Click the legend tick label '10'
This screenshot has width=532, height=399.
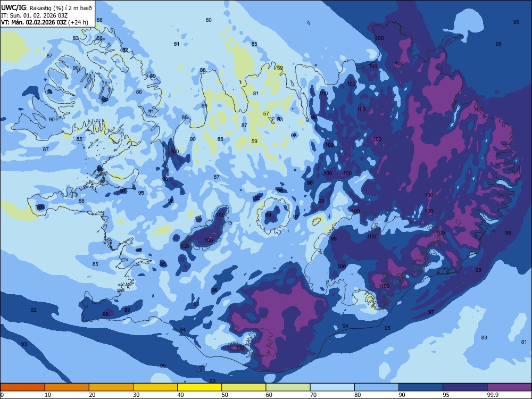point(48,395)
